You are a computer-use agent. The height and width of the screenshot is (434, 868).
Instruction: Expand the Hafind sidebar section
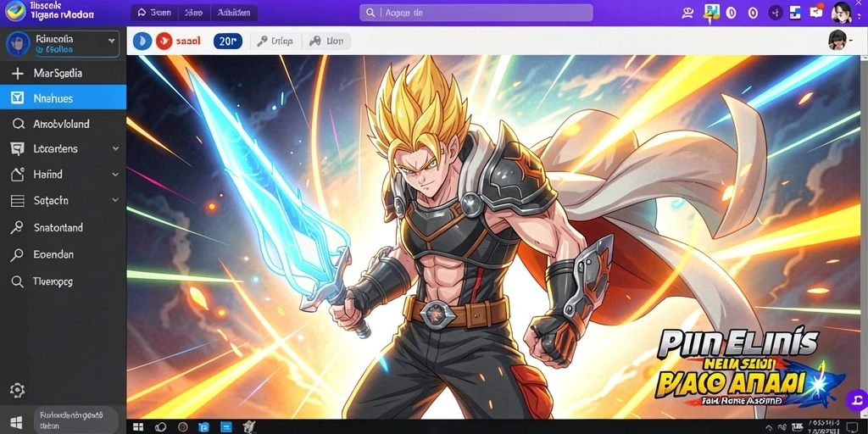tap(115, 175)
